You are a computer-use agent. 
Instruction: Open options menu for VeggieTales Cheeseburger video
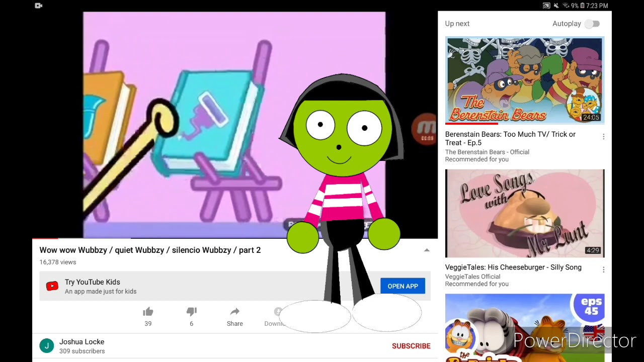click(603, 270)
